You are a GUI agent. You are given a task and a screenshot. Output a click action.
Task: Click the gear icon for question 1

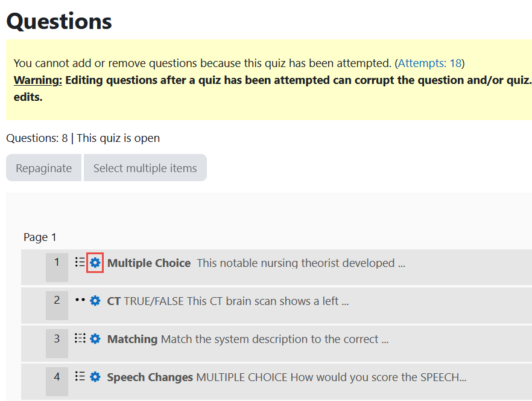pos(95,263)
